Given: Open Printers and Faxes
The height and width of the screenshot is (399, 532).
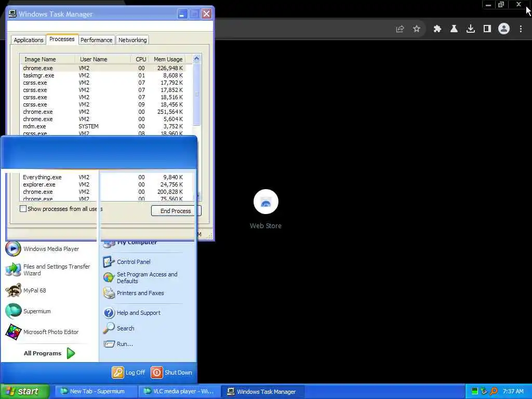Looking at the screenshot, I should pyautogui.click(x=134, y=293).
